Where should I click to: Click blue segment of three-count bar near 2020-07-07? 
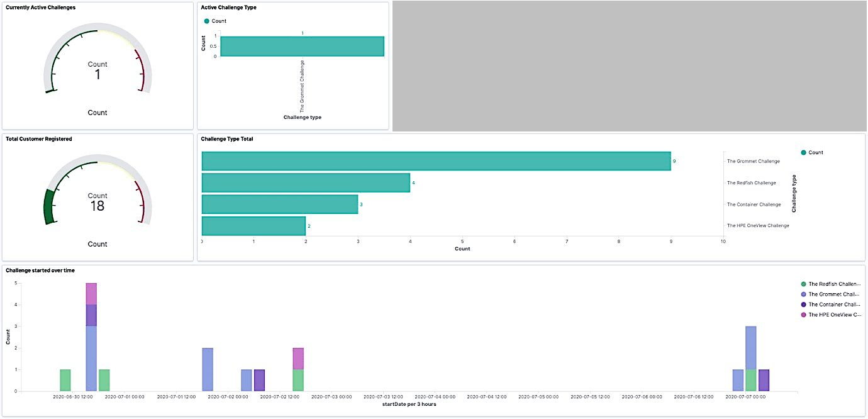(x=751, y=348)
